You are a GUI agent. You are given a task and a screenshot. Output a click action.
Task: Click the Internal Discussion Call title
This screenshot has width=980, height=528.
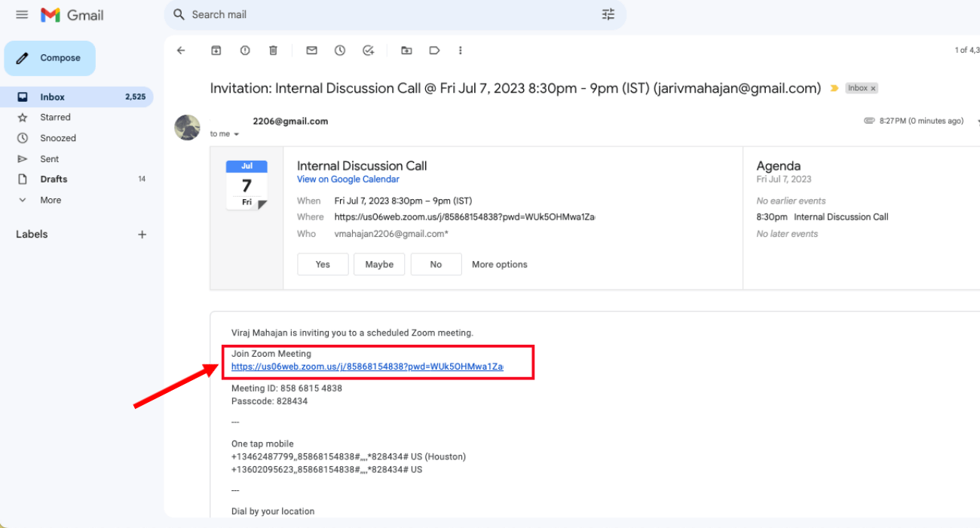click(362, 166)
